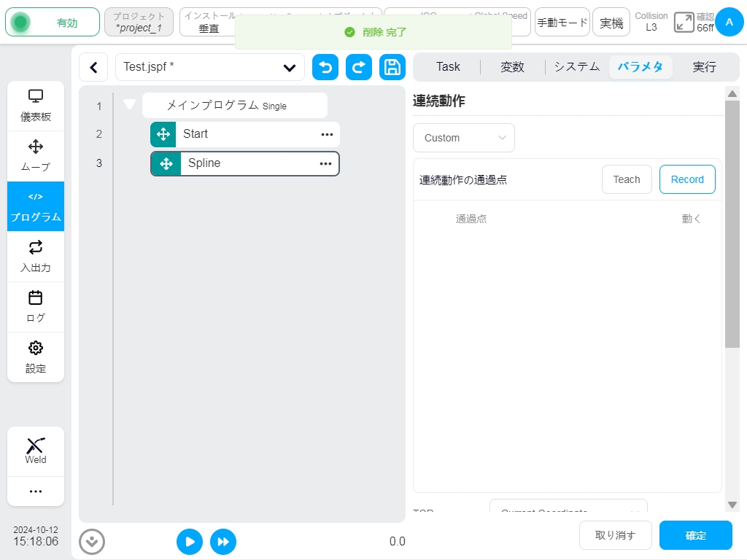Open the 入出力 I/O panel
Image resolution: width=747 pixels, height=560 pixels.
point(36,257)
